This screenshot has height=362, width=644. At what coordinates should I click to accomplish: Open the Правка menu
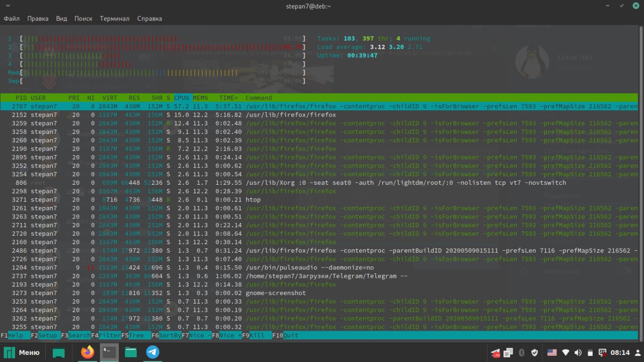point(38,19)
